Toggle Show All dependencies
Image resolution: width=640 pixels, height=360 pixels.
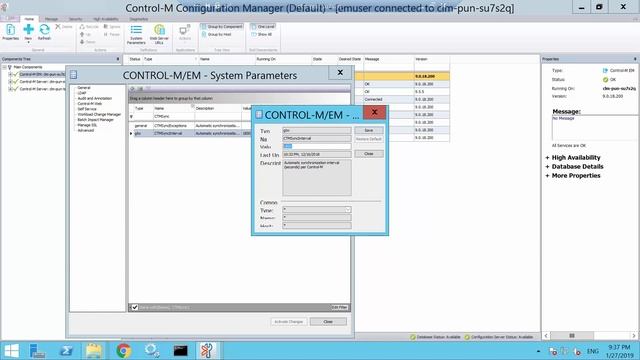click(x=262, y=34)
